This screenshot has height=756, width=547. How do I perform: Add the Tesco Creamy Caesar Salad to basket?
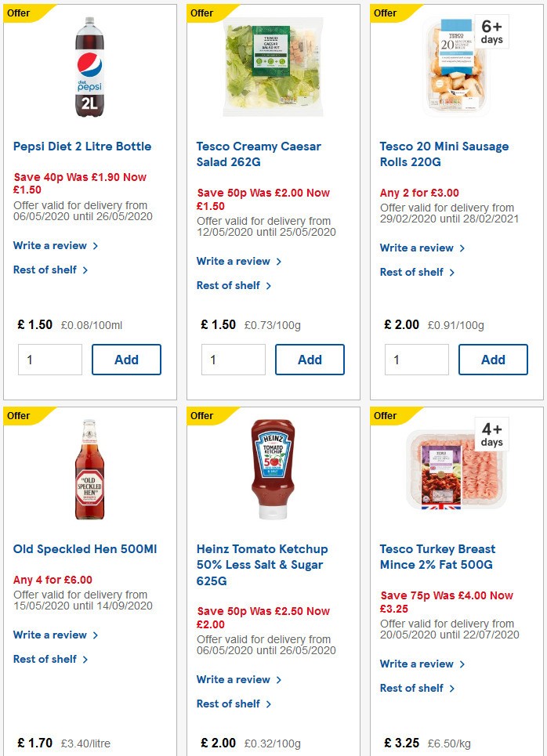tap(309, 360)
